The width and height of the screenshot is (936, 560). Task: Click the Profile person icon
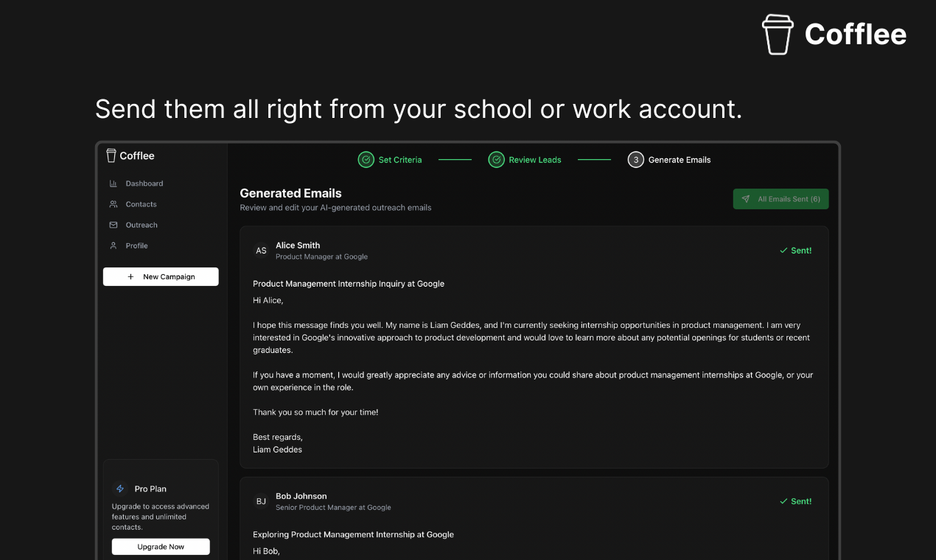[x=113, y=245]
